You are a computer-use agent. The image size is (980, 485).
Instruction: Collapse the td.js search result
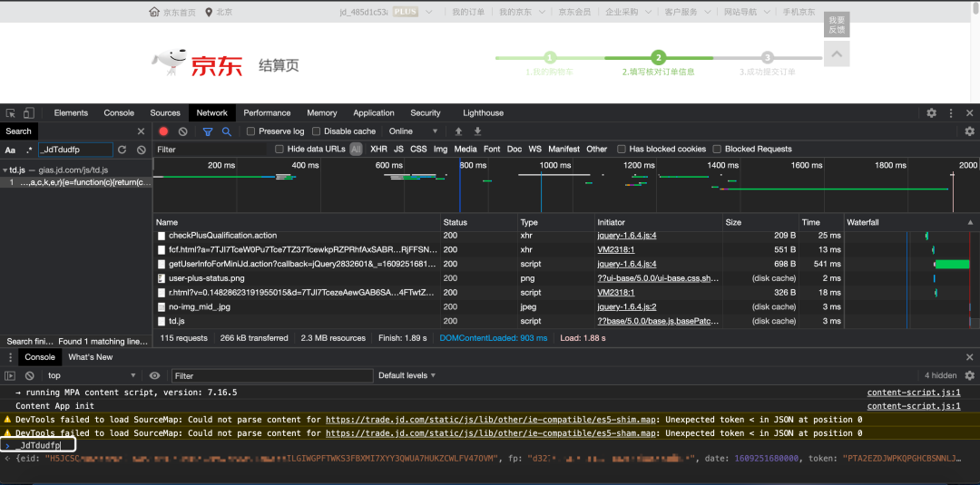pos(5,170)
